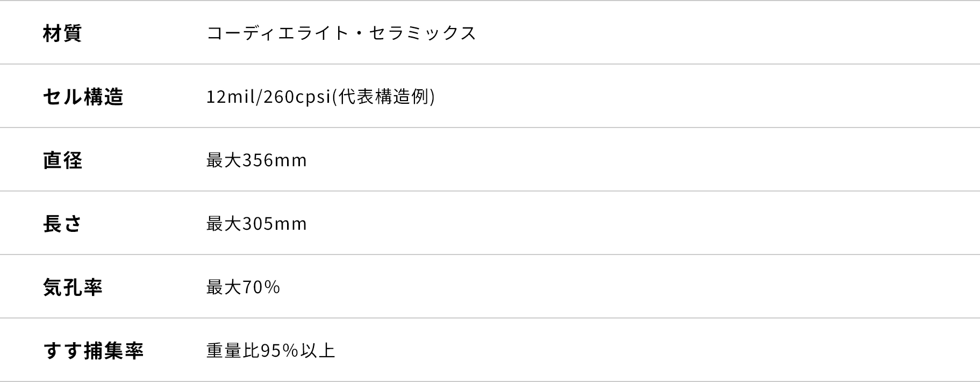This screenshot has width=980, height=382.
Task: Click the すす捕集率 row label
Action: click(94, 351)
